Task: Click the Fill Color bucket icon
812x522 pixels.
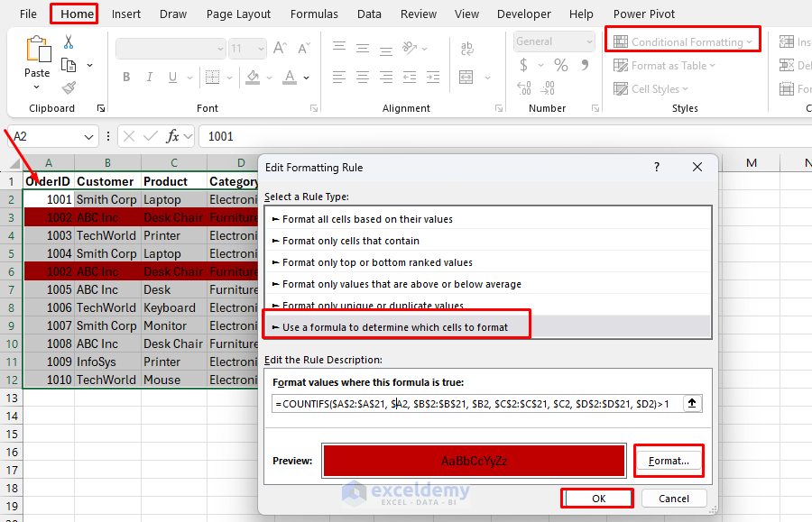Action: (253, 78)
